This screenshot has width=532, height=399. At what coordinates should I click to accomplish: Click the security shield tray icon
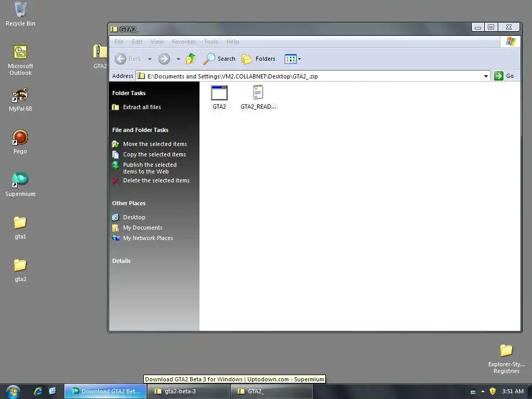coord(493,391)
